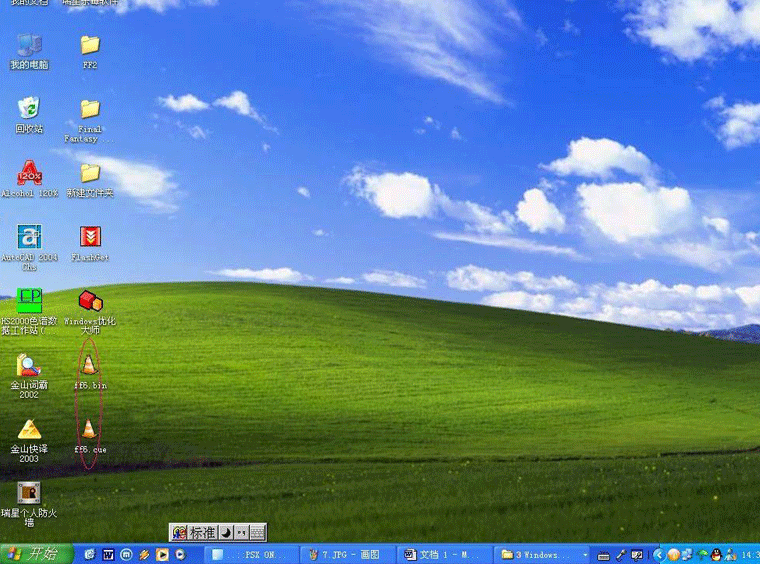The image size is (760, 564).
Task: Open QQ penguin tray icon
Action: [x=716, y=555]
